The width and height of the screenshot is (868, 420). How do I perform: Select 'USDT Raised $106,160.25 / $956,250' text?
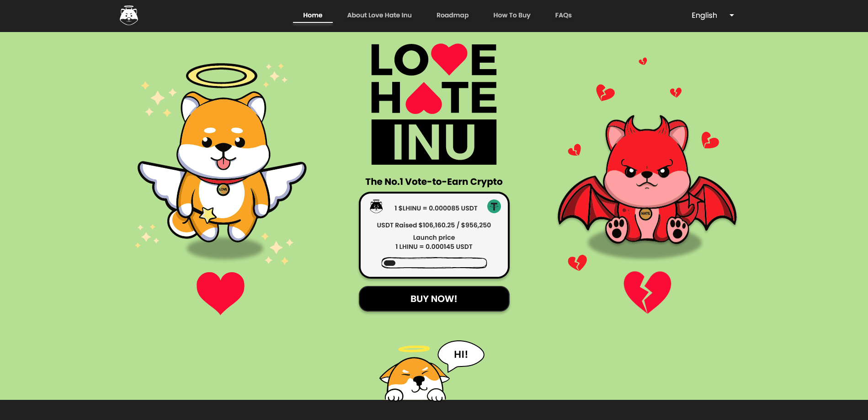click(434, 225)
